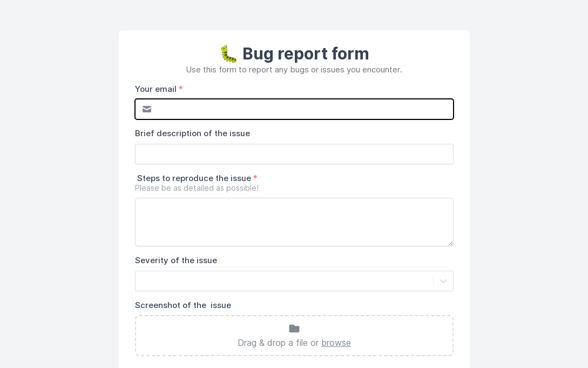Click the "Your email" field label
This screenshot has height=368, width=588.
point(156,89)
